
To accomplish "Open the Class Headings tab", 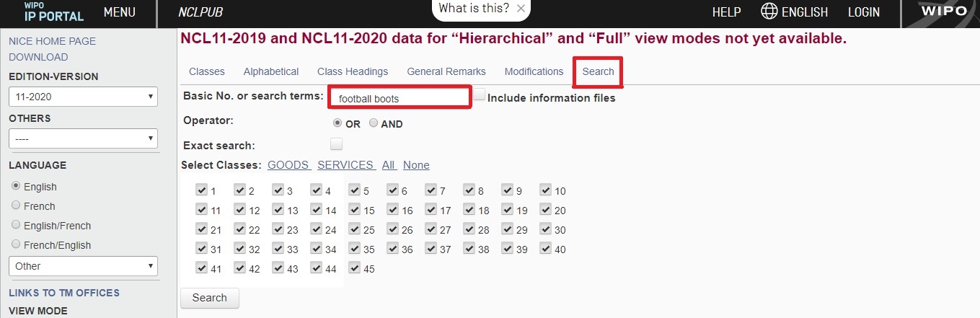I will coord(353,71).
